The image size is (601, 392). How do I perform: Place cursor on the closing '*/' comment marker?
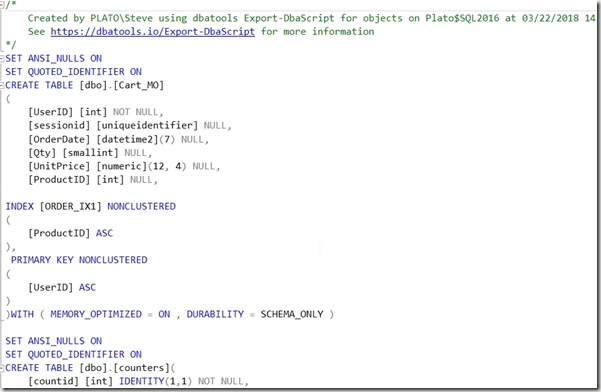[11, 45]
